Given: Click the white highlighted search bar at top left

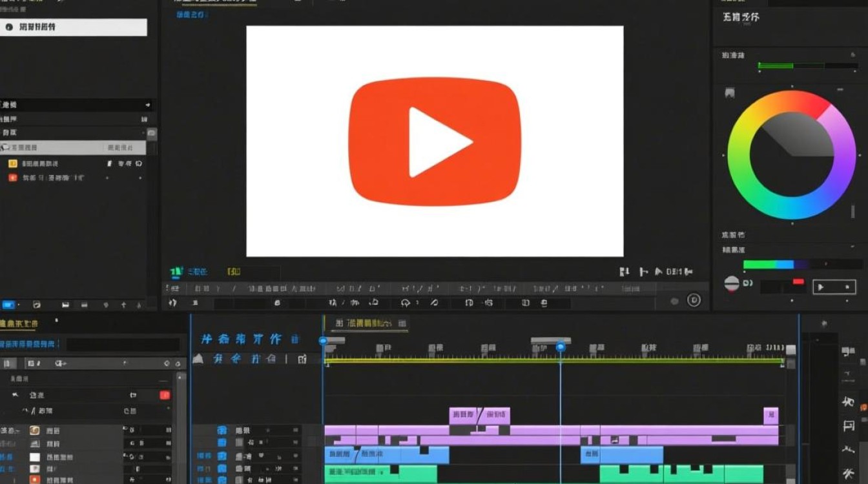Looking at the screenshot, I should coord(74,27).
